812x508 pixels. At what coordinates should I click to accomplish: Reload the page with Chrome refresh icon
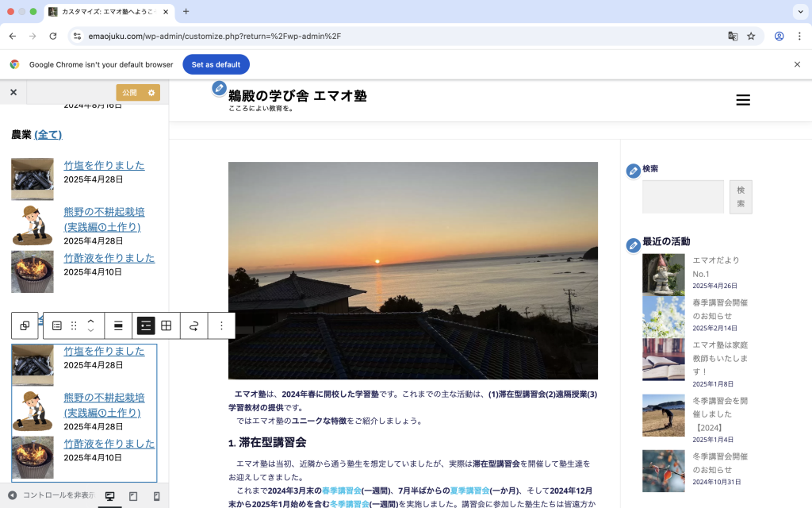[x=53, y=37]
